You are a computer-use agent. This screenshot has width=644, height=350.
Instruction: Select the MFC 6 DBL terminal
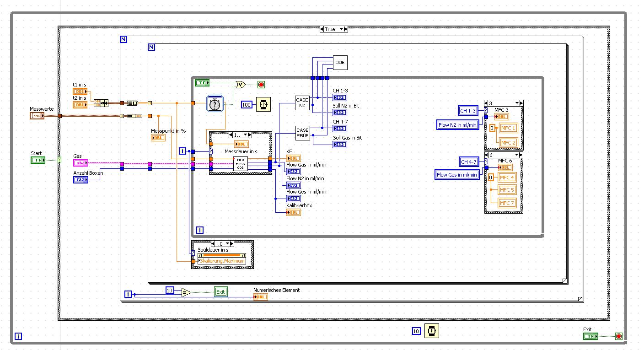coord(504,167)
